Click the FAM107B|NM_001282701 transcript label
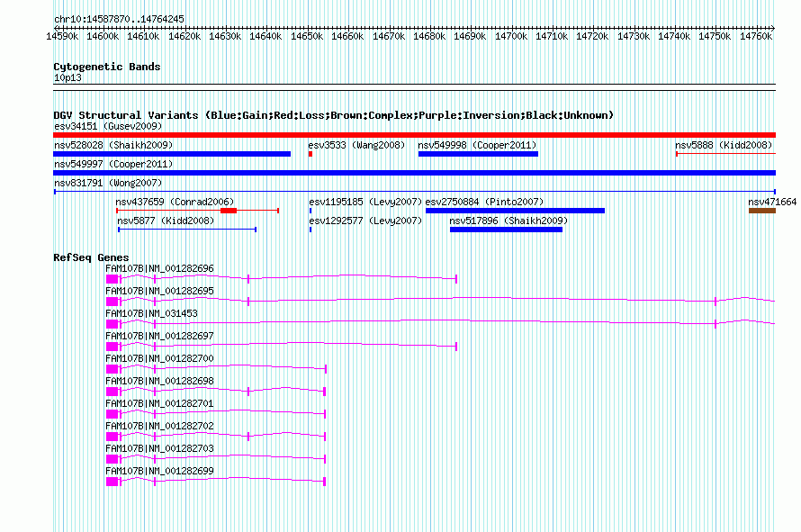The image size is (801, 532). tap(159, 403)
